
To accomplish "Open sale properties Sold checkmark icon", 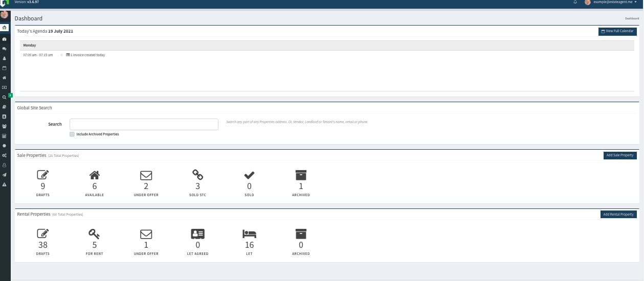I will (249, 175).
